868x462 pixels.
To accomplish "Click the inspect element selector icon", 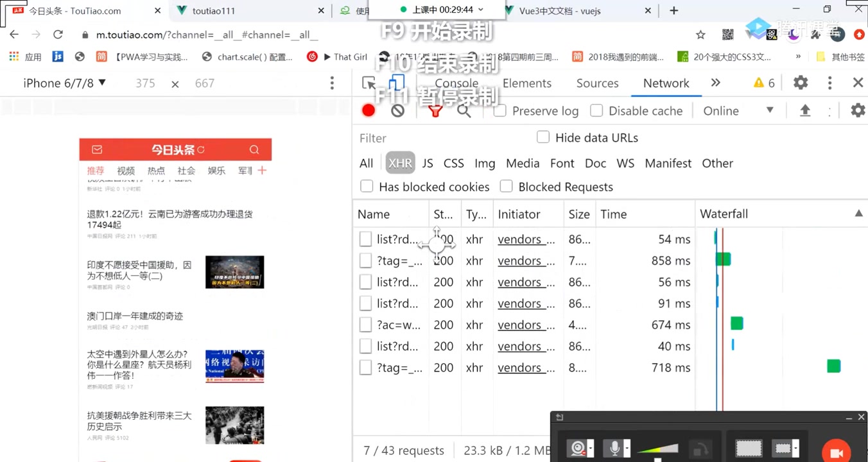I will pyautogui.click(x=369, y=83).
